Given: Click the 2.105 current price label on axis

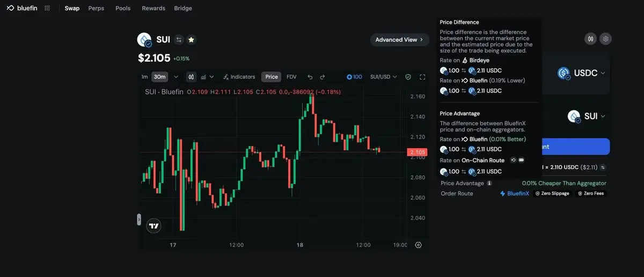Looking at the screenshot, I should (x=418, y=152).
